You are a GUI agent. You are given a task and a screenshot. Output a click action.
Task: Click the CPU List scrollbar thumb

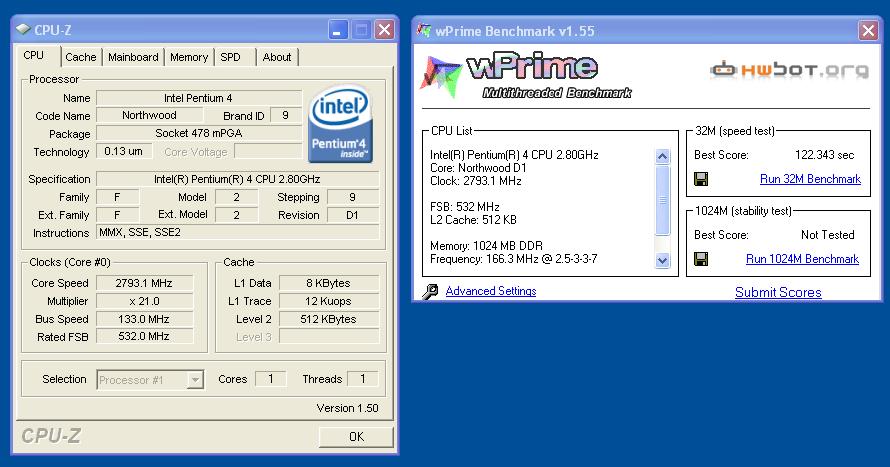662,200
